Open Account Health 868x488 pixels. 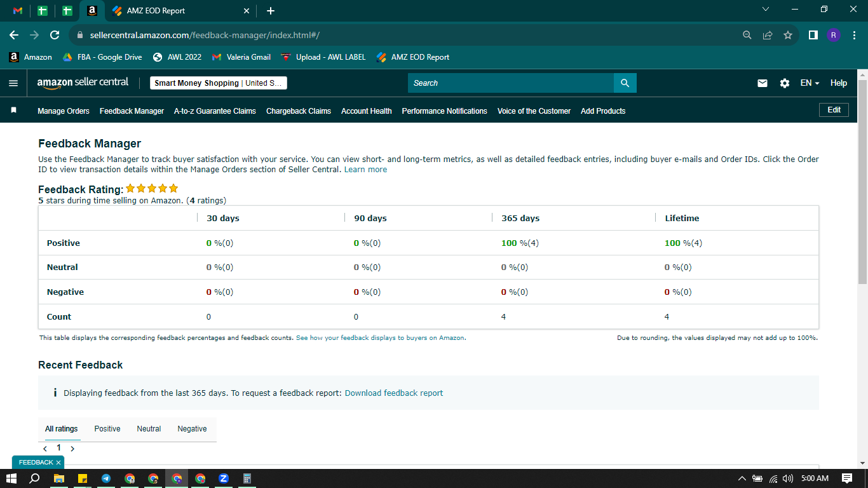click(x=366, y=111)
